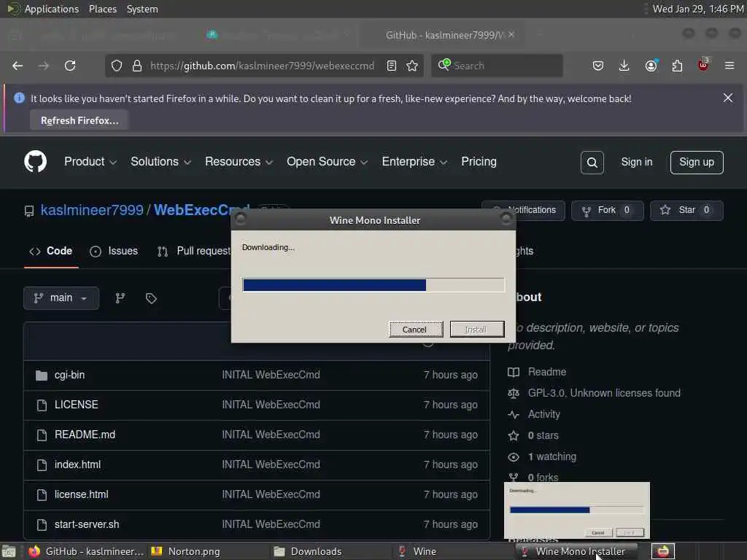Click the Activity pulse icon
The width and height of the screenshot is (747, 560).
point(514,414)
